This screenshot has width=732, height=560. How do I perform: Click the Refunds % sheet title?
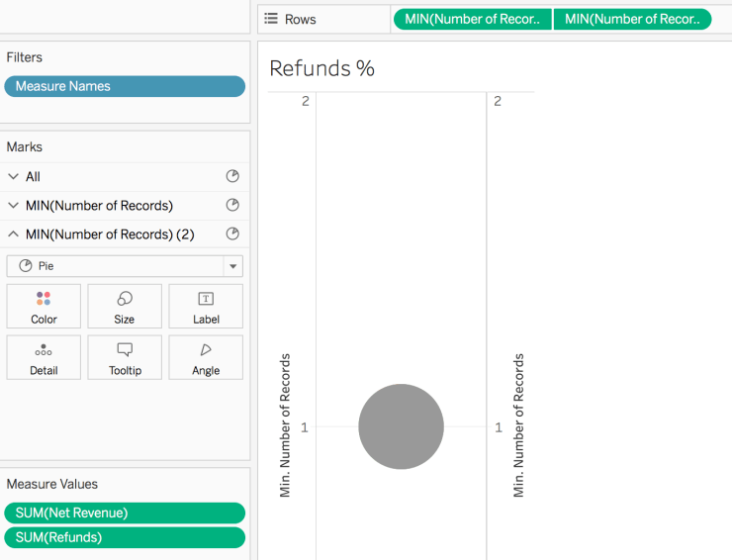322,69
